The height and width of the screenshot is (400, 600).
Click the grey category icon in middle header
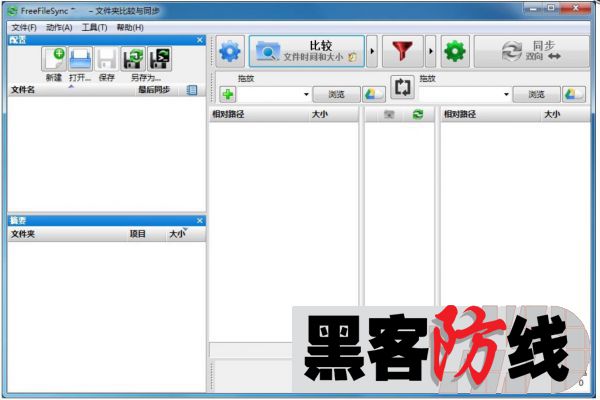coord(389,114)
